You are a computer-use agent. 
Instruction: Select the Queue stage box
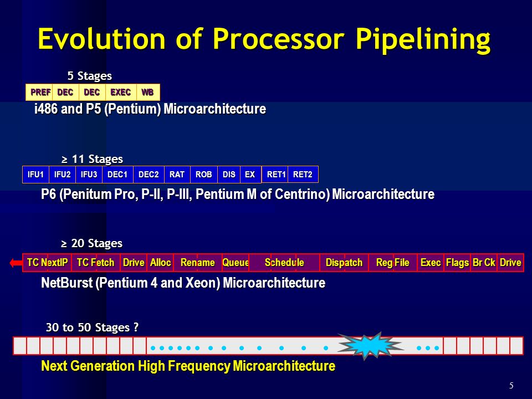click(236, 263)
